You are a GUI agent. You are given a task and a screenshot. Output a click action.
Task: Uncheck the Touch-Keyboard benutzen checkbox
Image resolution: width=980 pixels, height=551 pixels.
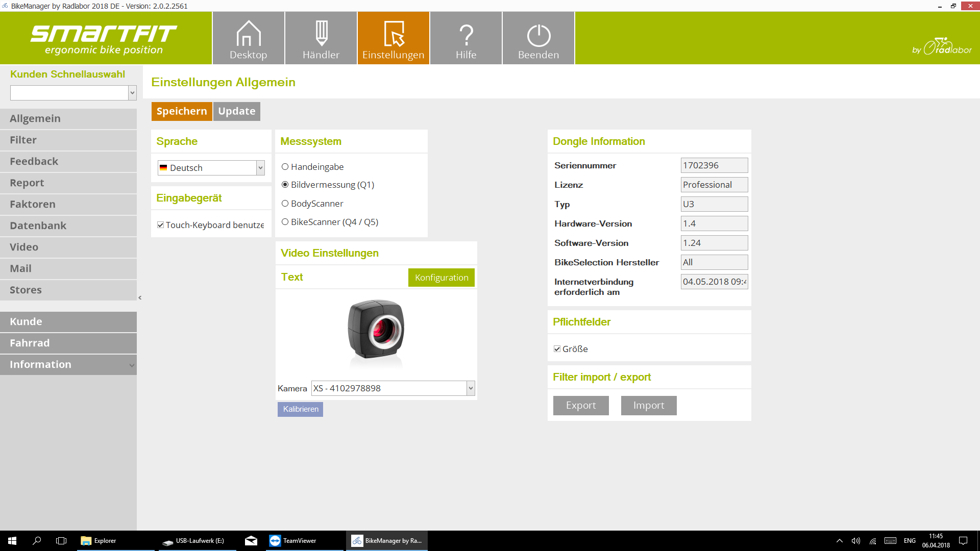[161, 225]
